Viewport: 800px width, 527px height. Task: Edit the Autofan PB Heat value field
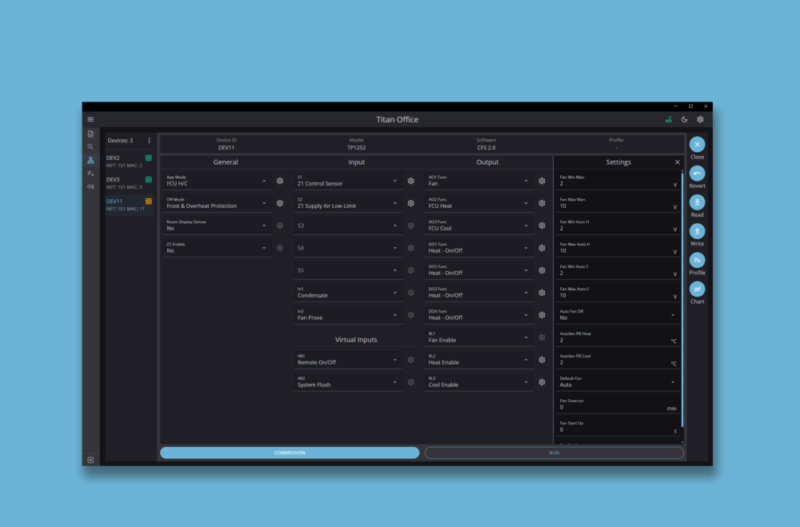(x=618, y=337)
